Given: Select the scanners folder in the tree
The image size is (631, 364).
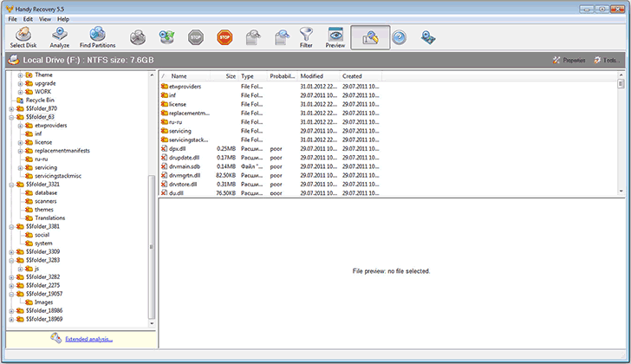Looking at the screenshot, I should click(46, 201).
